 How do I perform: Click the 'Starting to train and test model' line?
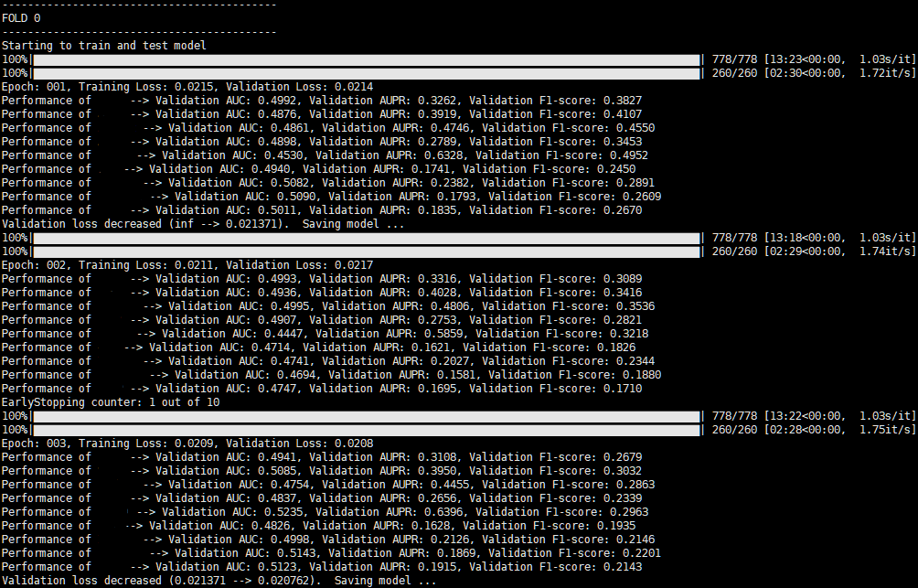coord(103,45)
